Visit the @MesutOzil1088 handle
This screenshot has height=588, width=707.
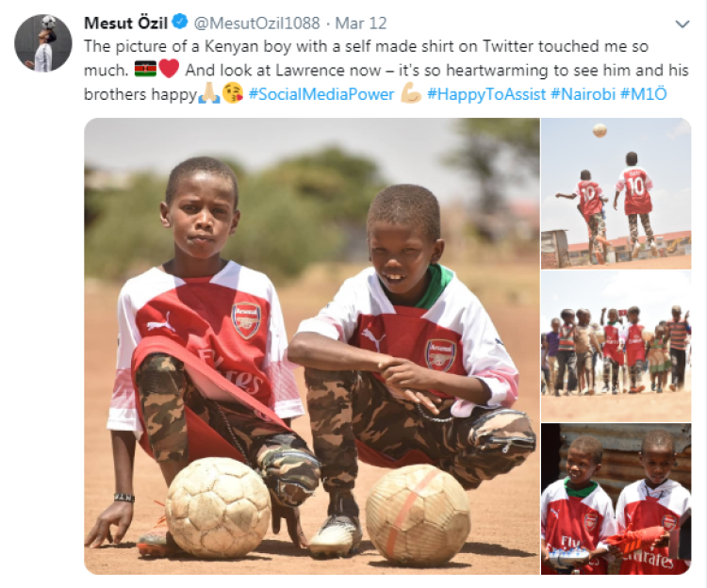click(256, 23)
